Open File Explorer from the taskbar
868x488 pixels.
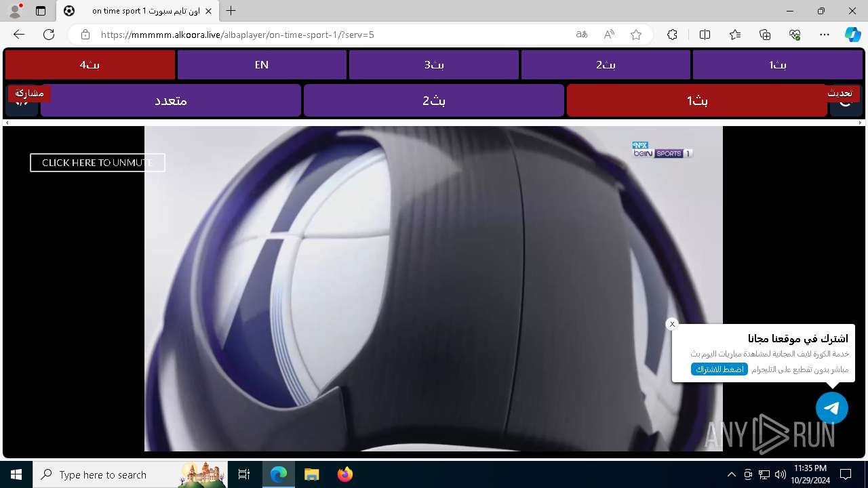point(311,474)
